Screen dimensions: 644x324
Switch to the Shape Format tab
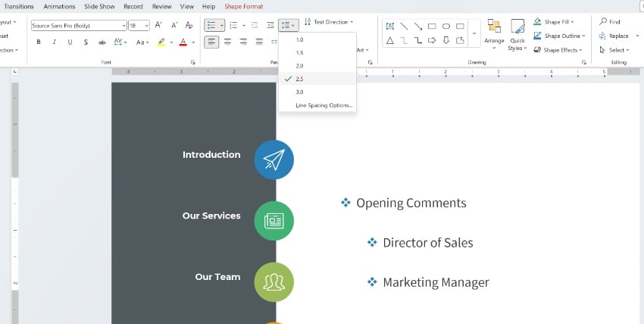[x=243, y=6]
